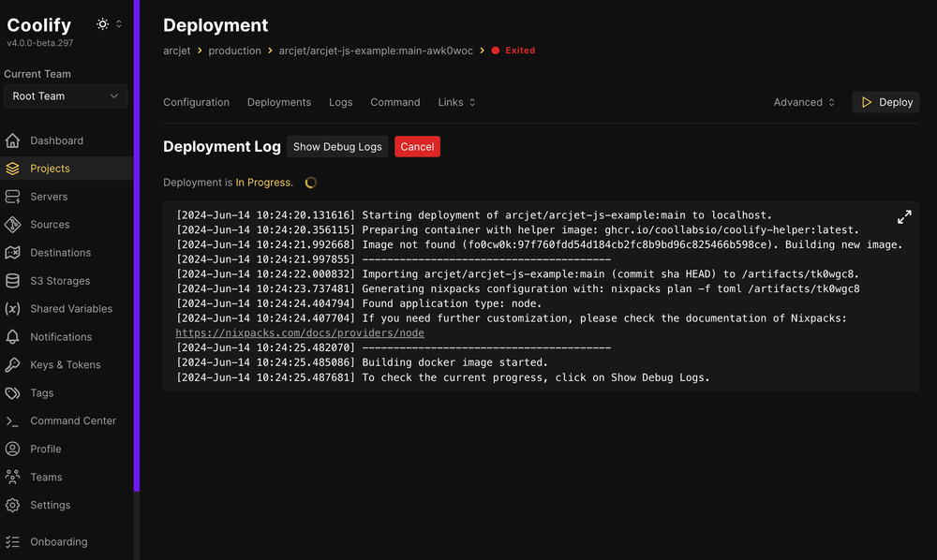Open the Advanced dropdown
The height and width of the screenshot is (560, 937).
point(803,102)
